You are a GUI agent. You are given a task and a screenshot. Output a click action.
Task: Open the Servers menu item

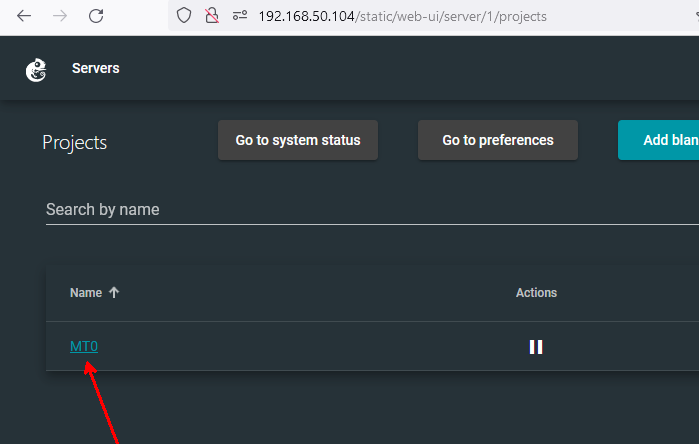click(x=95, y=69)
